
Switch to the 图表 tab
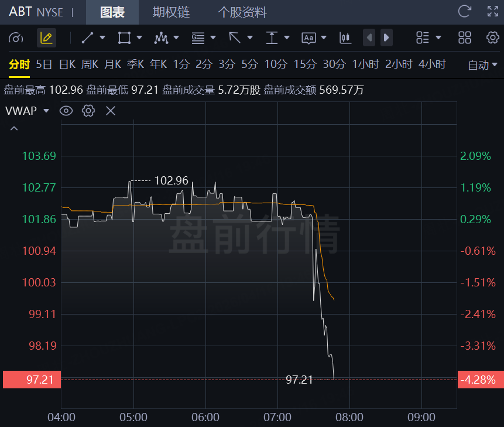(x=112, y=12)
